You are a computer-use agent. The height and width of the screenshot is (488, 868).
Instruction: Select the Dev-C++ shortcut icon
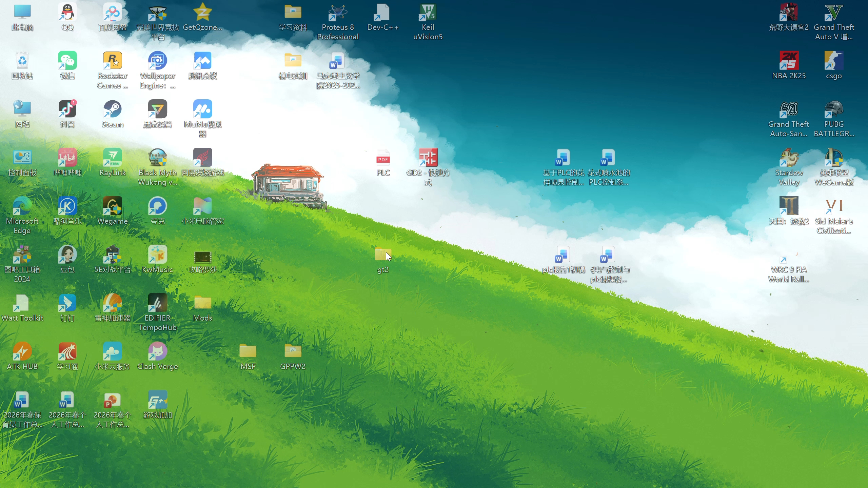[383, 13]
